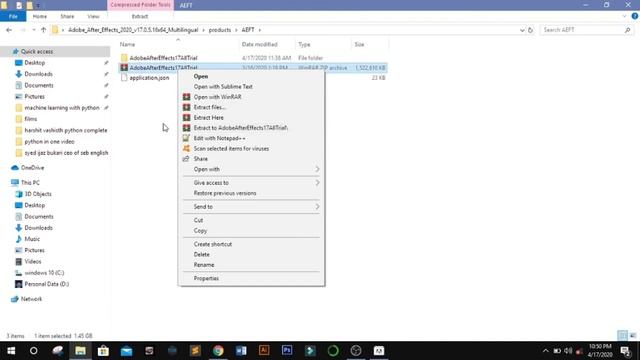Switch to the Home ribbon tab
The width and height of the screenshot is (640, 360).
[x=40, y=16]
